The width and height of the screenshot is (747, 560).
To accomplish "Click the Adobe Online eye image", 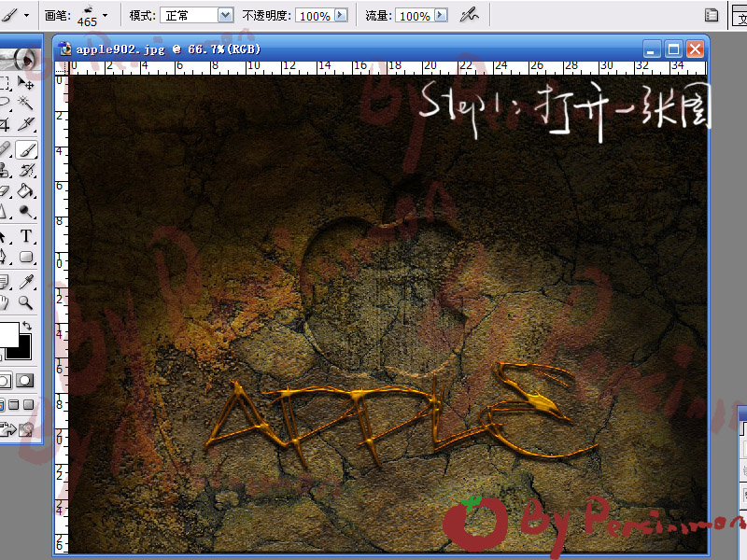I will coord(20,59).
